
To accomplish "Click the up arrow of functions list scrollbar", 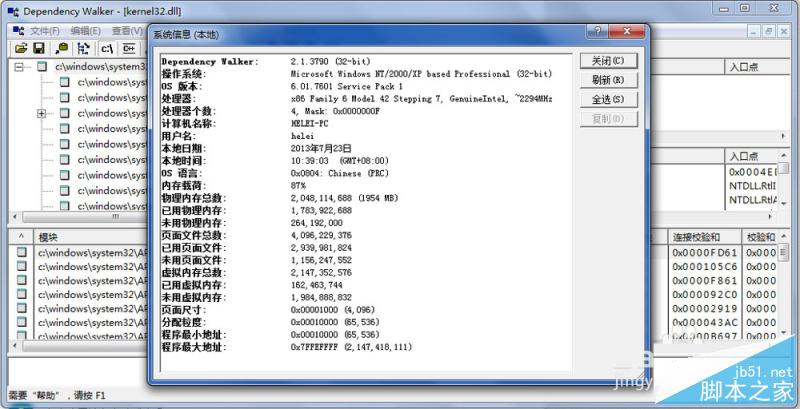I will tap(785, 155).
